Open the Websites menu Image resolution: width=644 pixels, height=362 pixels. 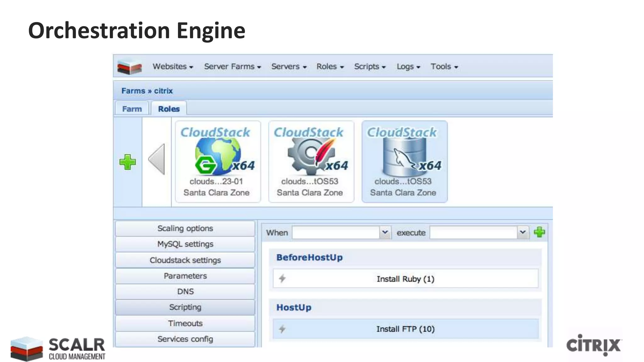[x=173, y=67]
